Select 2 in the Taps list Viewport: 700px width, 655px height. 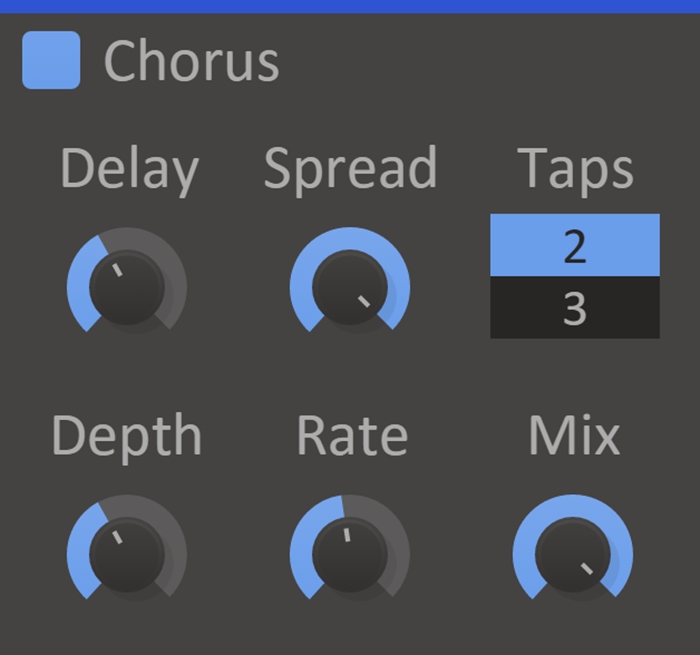[575, 245]
